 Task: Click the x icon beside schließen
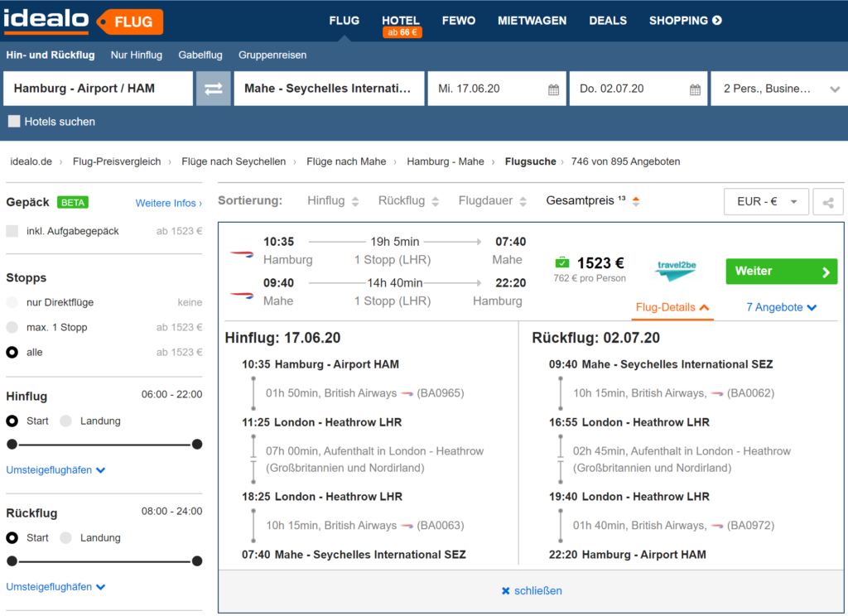point(506,591)
